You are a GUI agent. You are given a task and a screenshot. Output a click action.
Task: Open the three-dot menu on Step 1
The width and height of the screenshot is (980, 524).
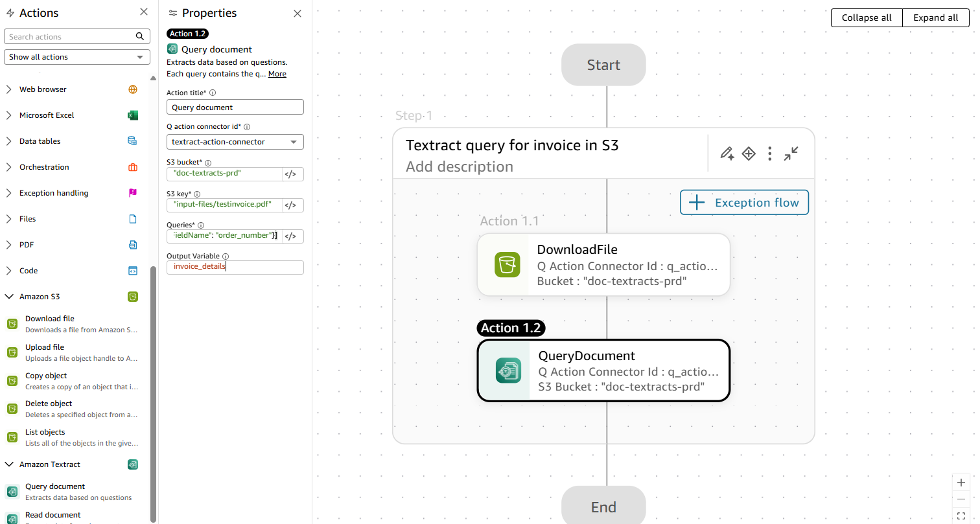click(769, 154)
